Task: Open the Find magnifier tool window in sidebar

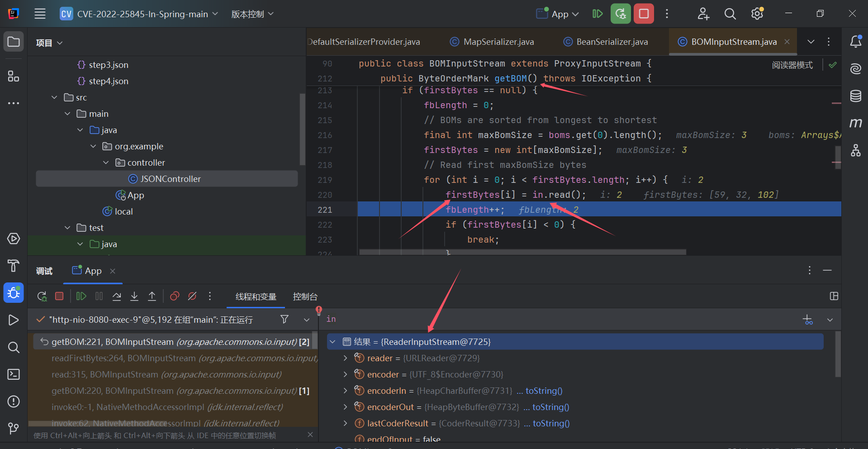Action: click(x=14, y=347)
